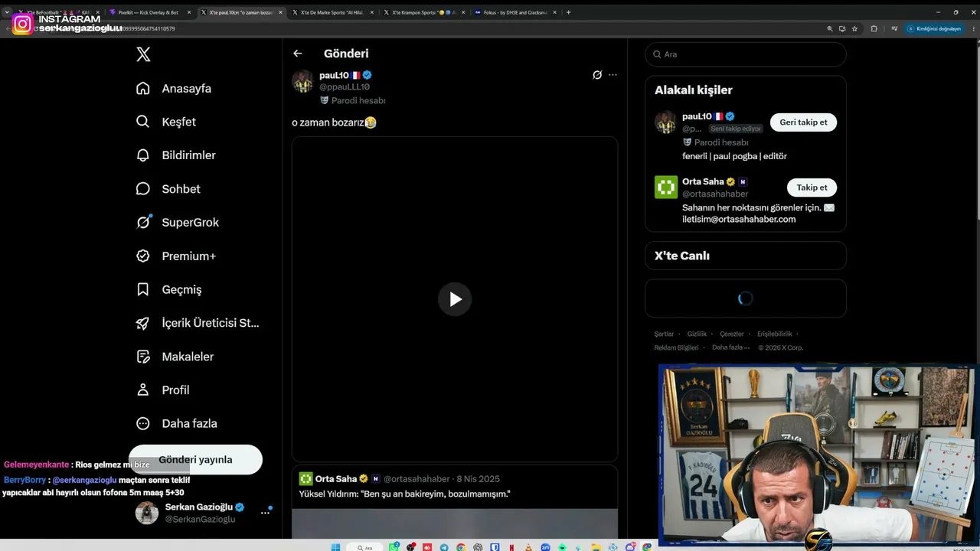This screenshot has height=551, width=980.
Task: Open Bildirimler notifications
Action: [176, 155]
